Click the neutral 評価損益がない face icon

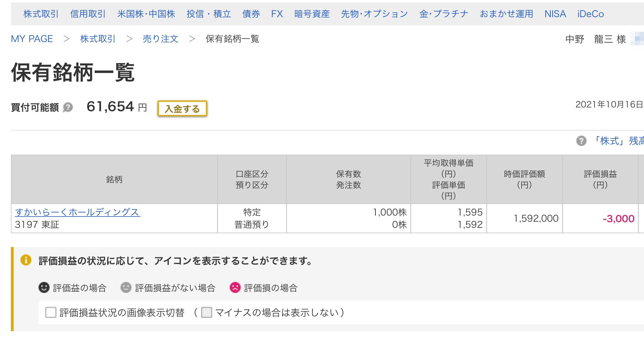[126, 287]
